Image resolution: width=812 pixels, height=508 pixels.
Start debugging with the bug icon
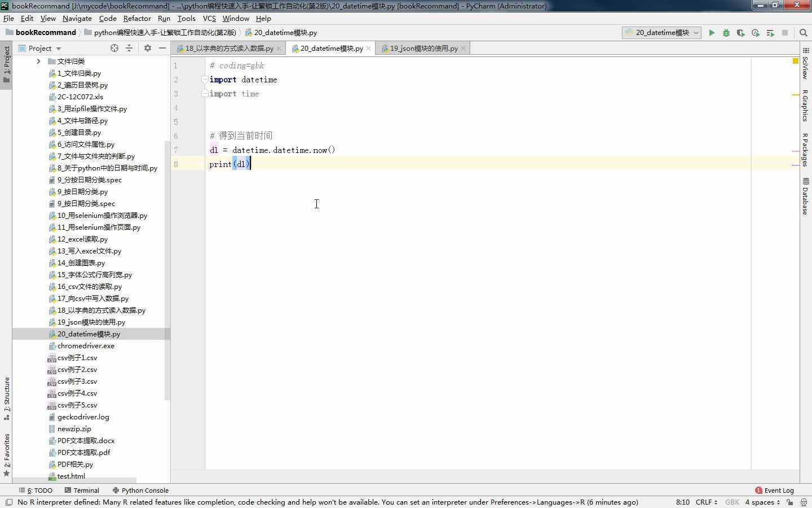pyautogui.click(x=726, y=33)
